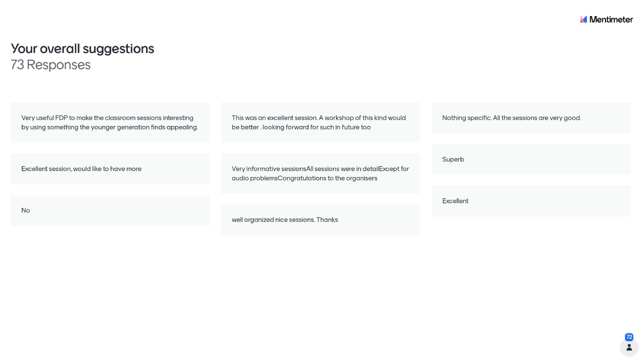Click the 'younger generation finds appealing' text line
Viewport: 644px width, 362px height.
109,127
